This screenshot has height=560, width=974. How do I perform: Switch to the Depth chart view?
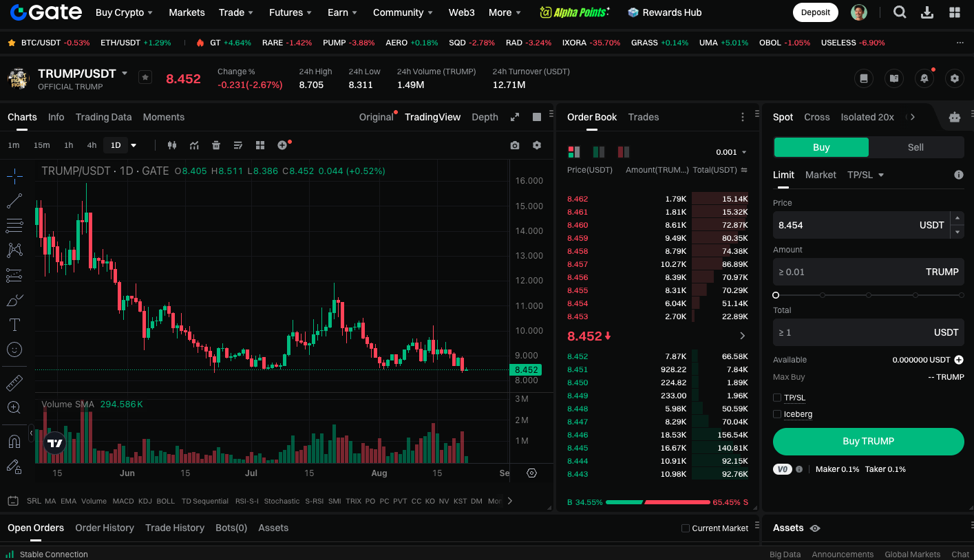(x=485, y=117)
